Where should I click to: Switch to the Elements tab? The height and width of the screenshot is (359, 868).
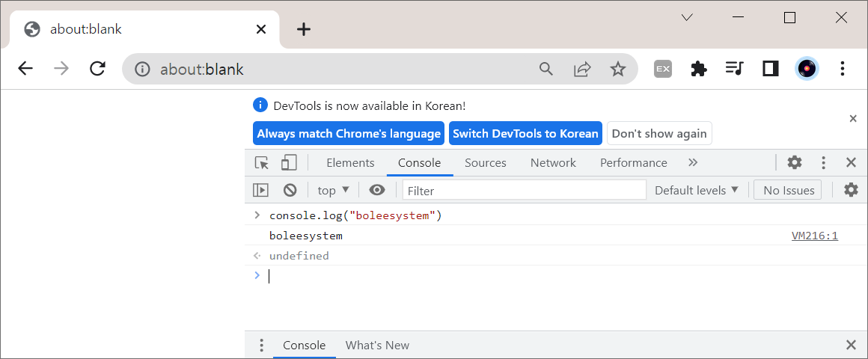pos(350,162)
